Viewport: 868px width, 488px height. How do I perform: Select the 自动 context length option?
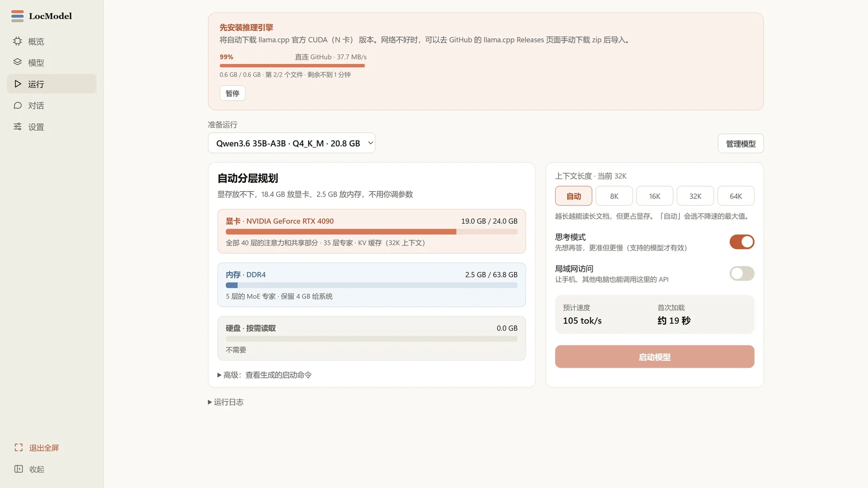click(573, 196)
